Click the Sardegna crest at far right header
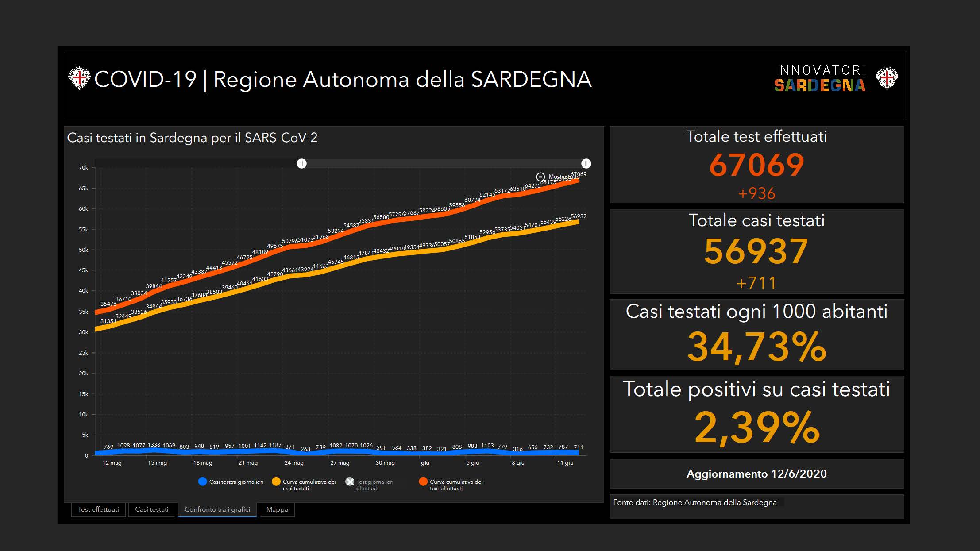 (x=887, y=78)
